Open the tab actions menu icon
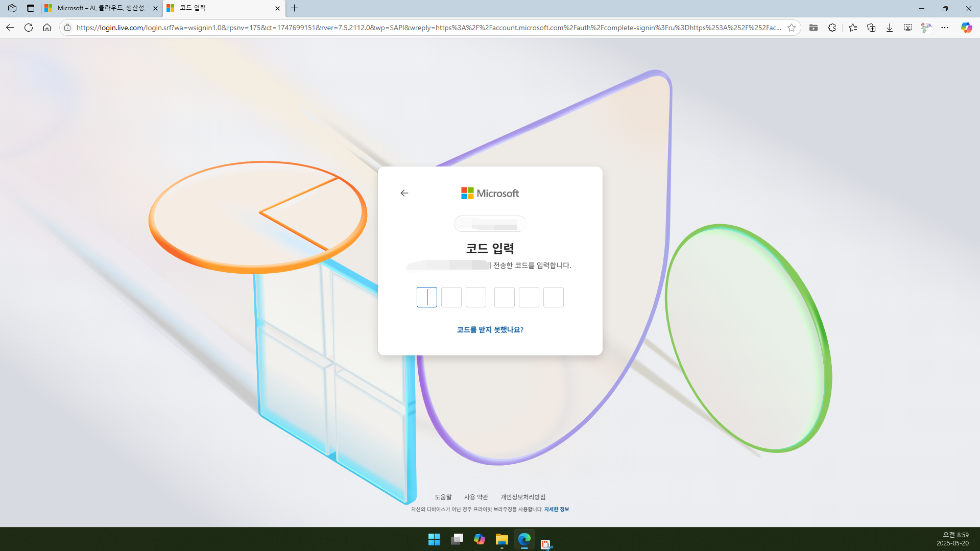This screenshot has width=980, height=551. 31,8
